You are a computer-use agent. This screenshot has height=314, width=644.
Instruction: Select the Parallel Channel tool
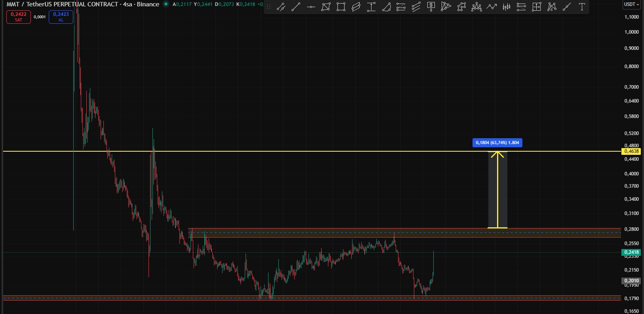[356, 7]
